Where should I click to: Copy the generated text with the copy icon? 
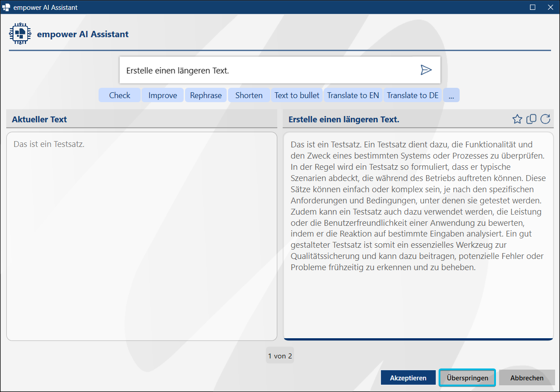click(x=531, y=119)
